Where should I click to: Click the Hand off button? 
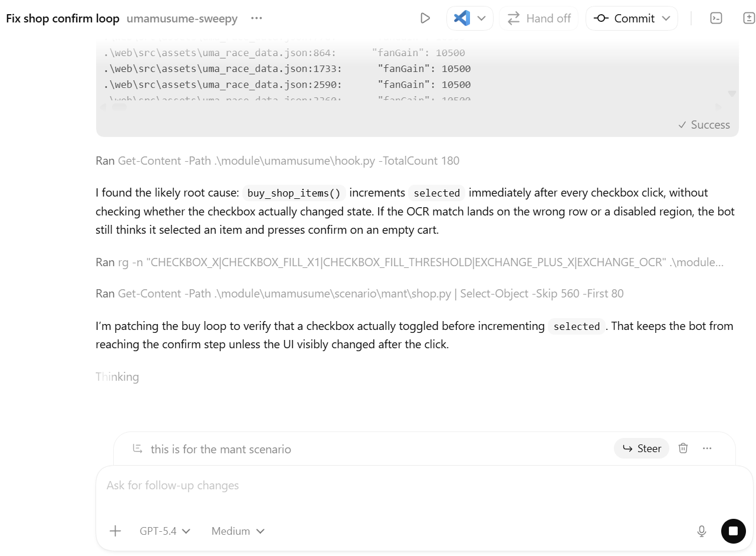[539, 18]
